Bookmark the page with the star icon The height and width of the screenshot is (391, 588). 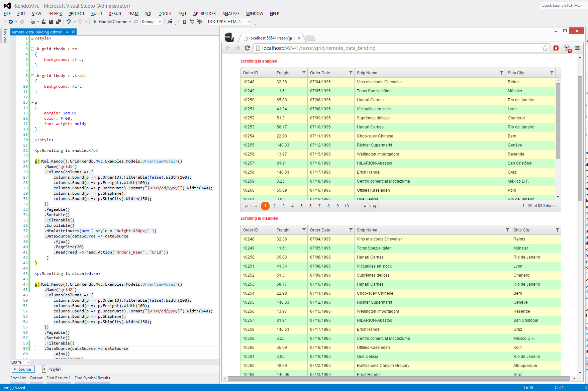[545, 48]
